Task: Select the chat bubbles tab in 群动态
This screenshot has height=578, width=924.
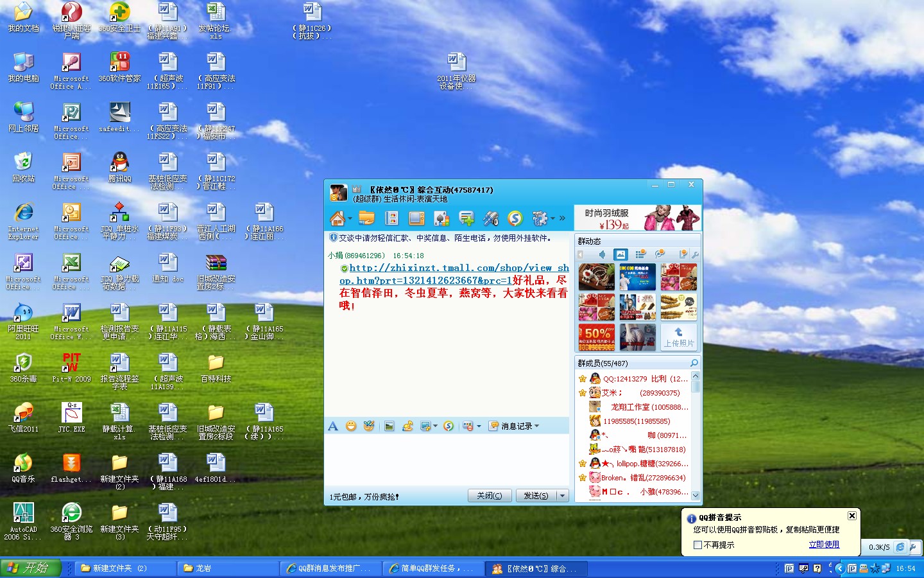Action: (659, 254)
